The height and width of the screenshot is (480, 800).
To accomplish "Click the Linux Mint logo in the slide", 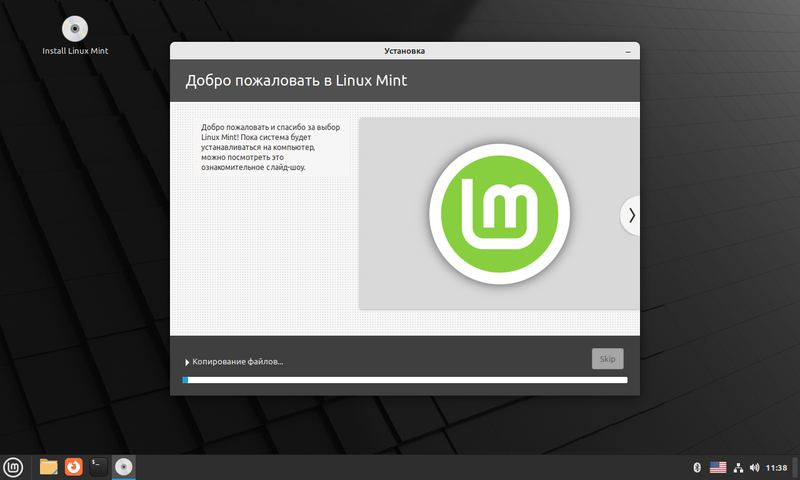I will [x=499, y=214].
